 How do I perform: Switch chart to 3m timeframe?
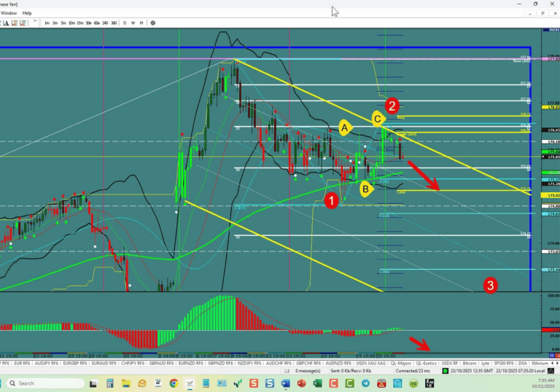click(x=55, y=23)
